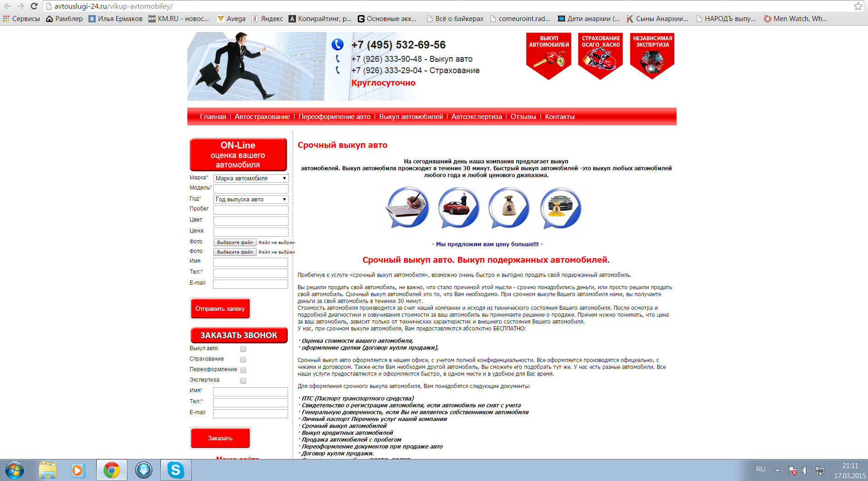Open the Яндекс bookmark
This screenshot has height=481, width=868.
[267, 19]
